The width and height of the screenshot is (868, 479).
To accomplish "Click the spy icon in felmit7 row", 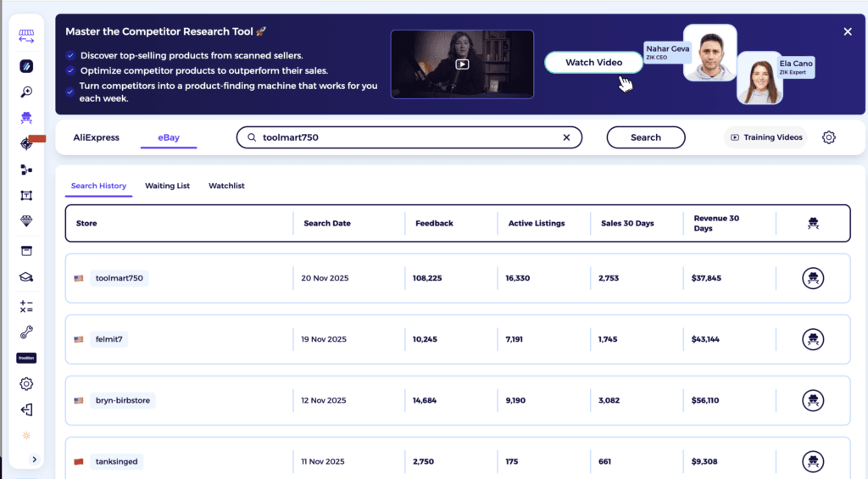I will coord(813,339).
